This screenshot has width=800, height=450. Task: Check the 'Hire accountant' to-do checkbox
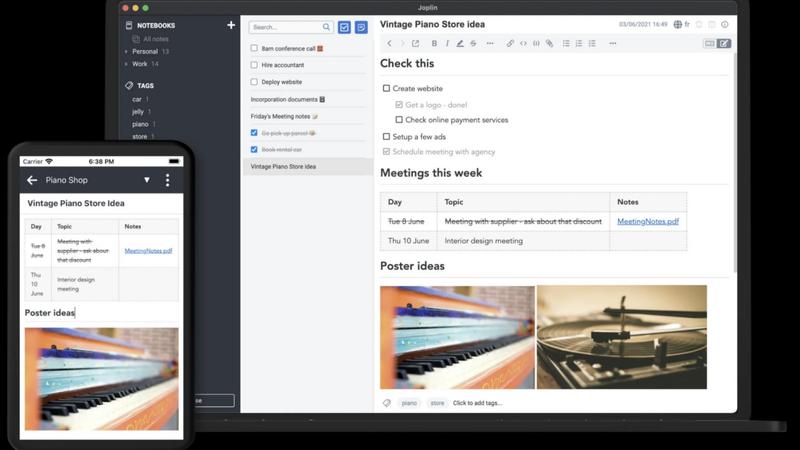click(x=254, y=65)
